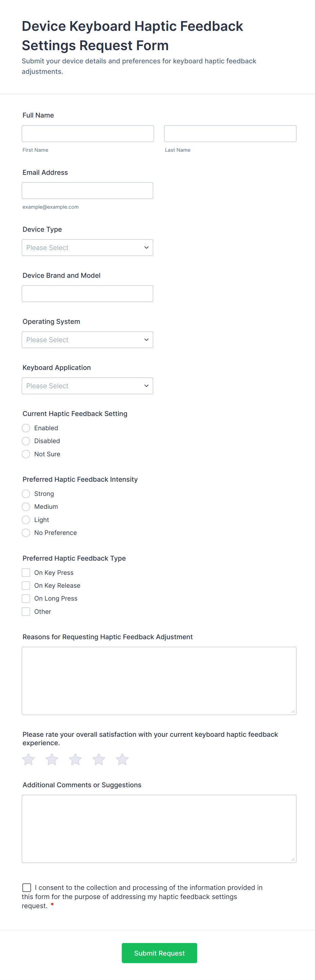
Task: Click the Email Address text field
Action: pos(87,191)
